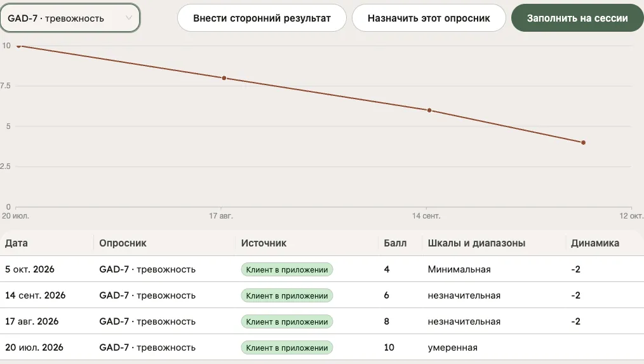The image size is (644, 364).
Task: Select the '17 авг. 2026' date cell
Action: click(x=32, y=321)
